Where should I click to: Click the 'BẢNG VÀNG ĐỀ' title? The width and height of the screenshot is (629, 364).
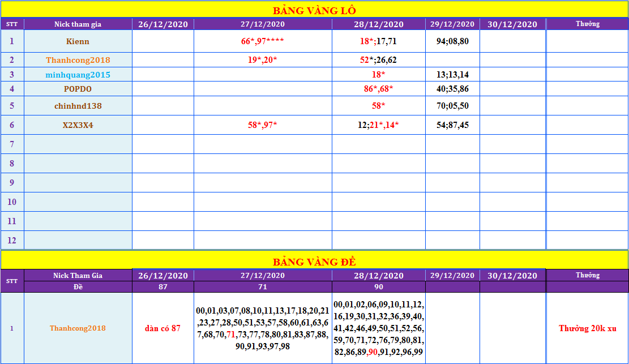(314, 262)
